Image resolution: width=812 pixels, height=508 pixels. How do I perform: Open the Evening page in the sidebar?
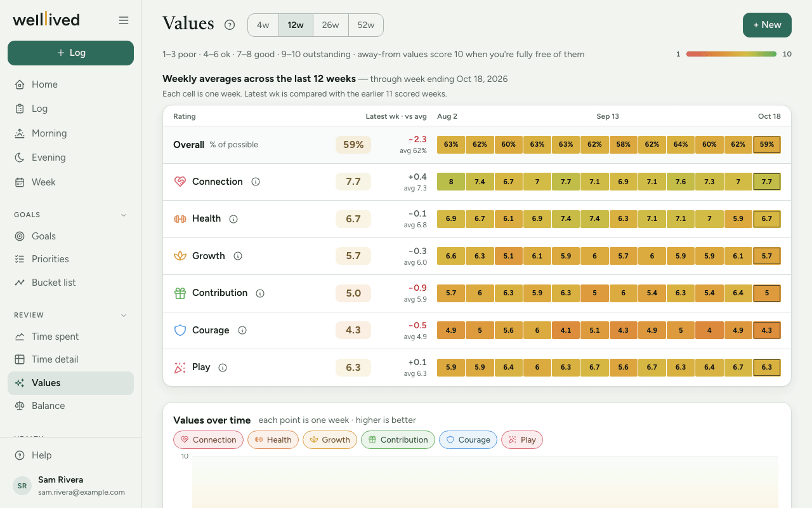click(70, 157)
